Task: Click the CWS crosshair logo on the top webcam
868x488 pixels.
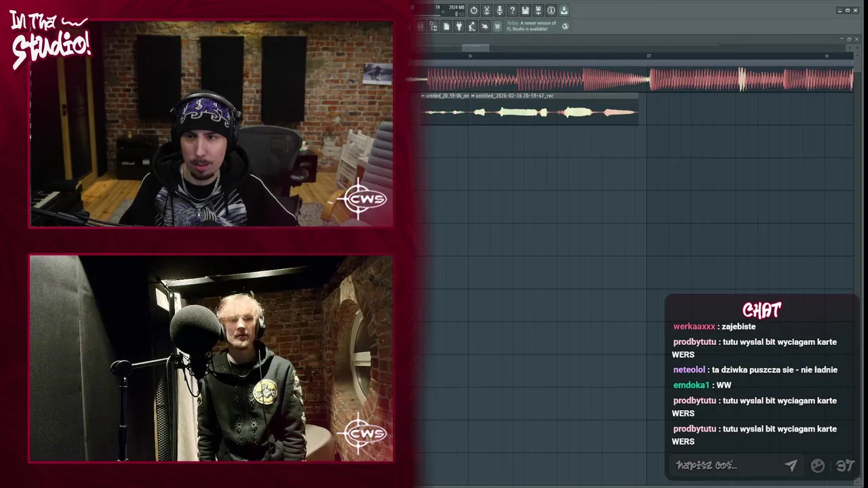Action: (363, 199)
